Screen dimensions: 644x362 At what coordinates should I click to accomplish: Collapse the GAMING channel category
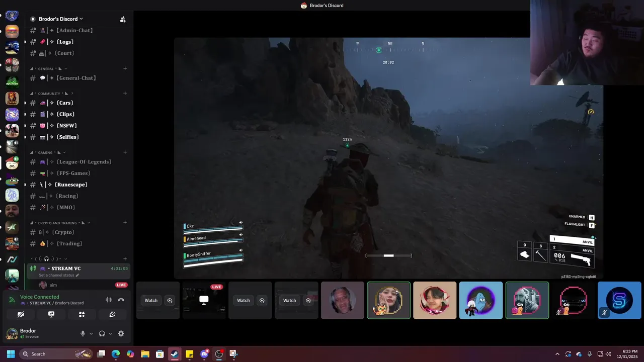pos(48,152)
